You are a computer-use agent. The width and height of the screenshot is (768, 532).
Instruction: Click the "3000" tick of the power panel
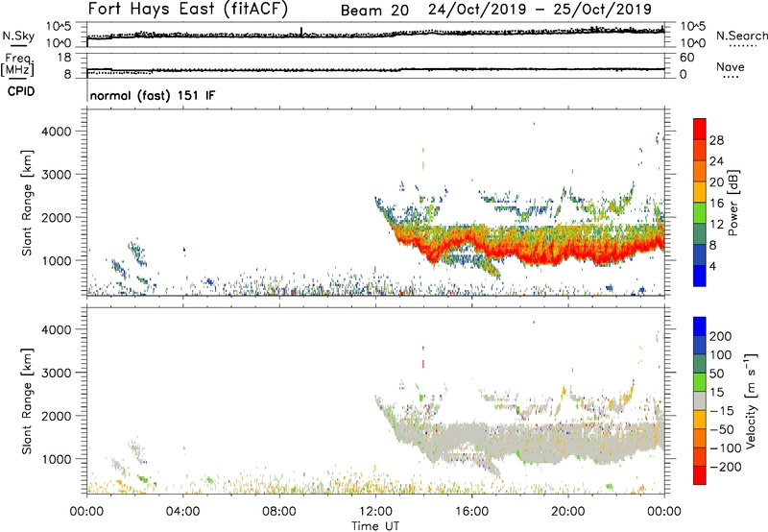pyautogui.click(x=57, y=175)
